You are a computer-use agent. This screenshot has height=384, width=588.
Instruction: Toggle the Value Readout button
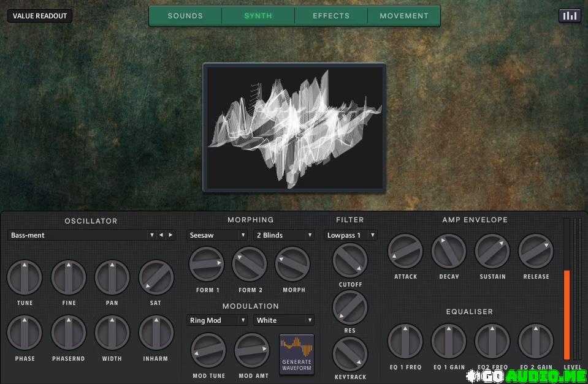(40, 16)
